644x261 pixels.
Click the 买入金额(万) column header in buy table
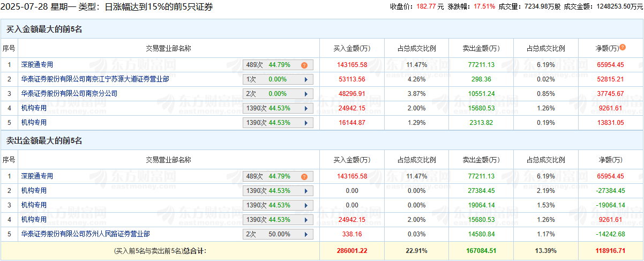click(x=352, y=48)
